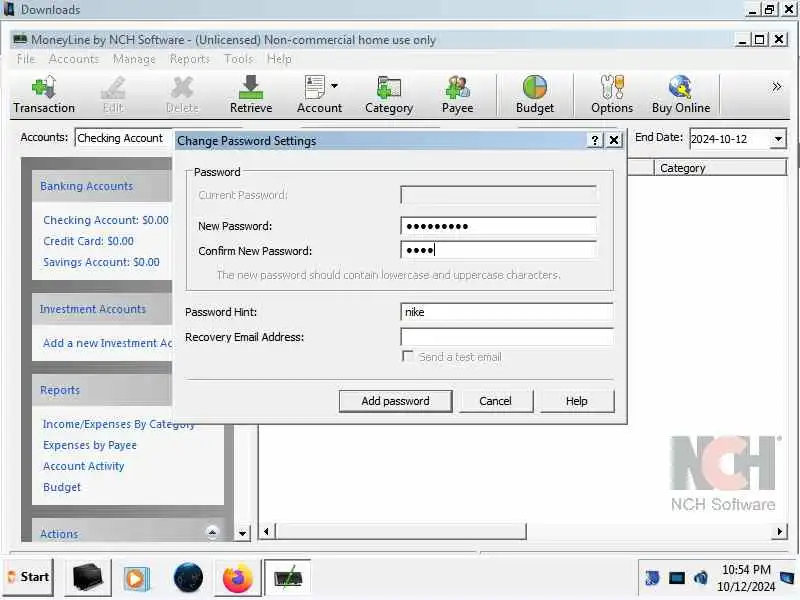Click the network monitor tray icon

(677, 578)
